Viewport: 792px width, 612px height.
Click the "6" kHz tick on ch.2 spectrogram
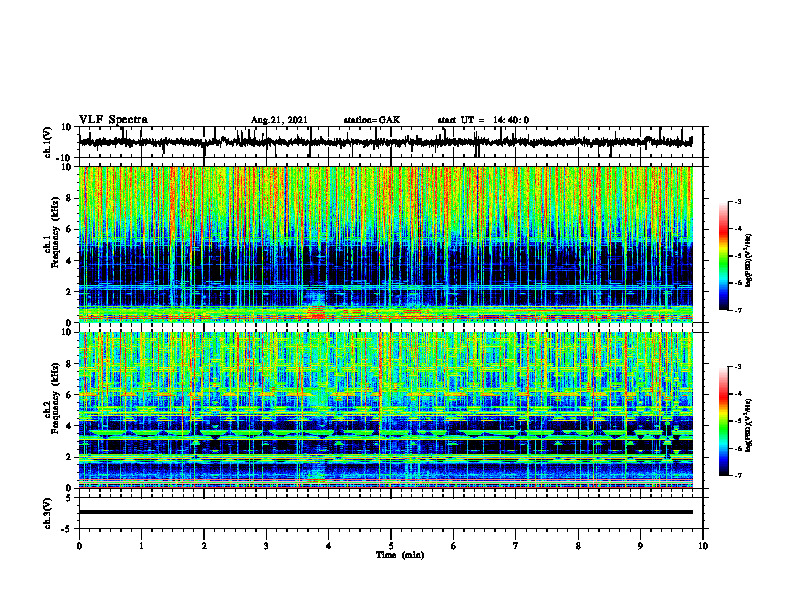pyautogui.click(x=69, y=394)
